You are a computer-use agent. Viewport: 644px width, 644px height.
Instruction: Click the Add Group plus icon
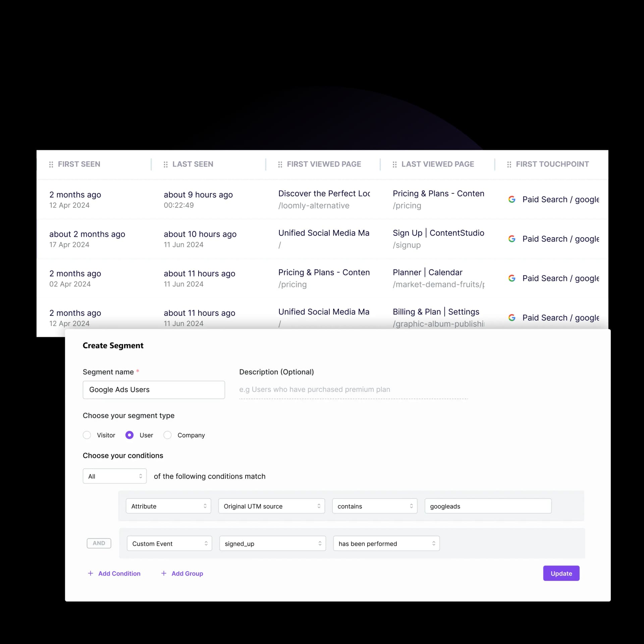tap(164, 573)
